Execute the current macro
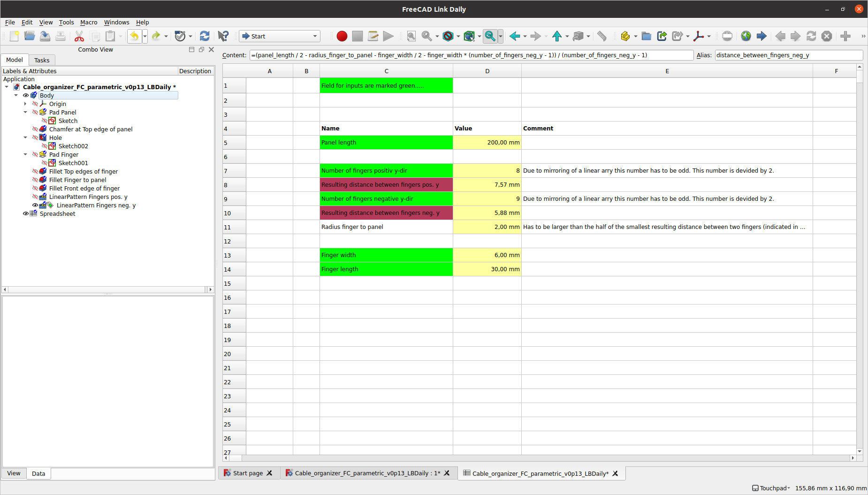868x495 pixels. [388, 36]
